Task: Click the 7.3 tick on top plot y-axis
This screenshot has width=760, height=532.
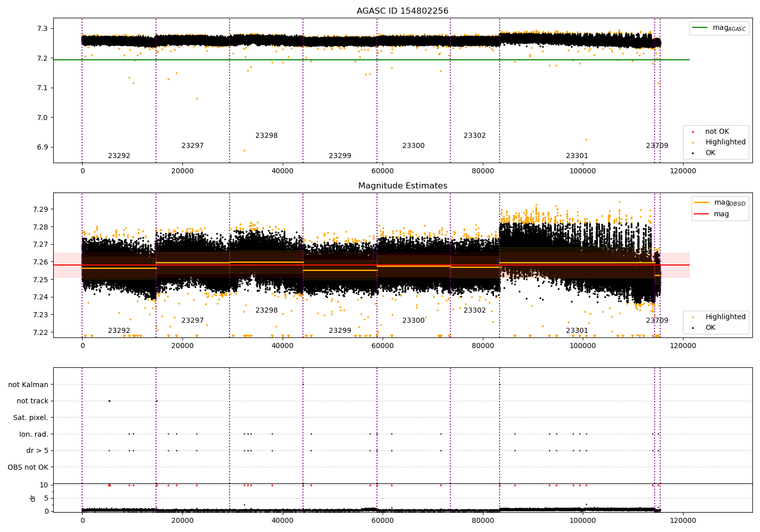Action: [x=43, y=29]
